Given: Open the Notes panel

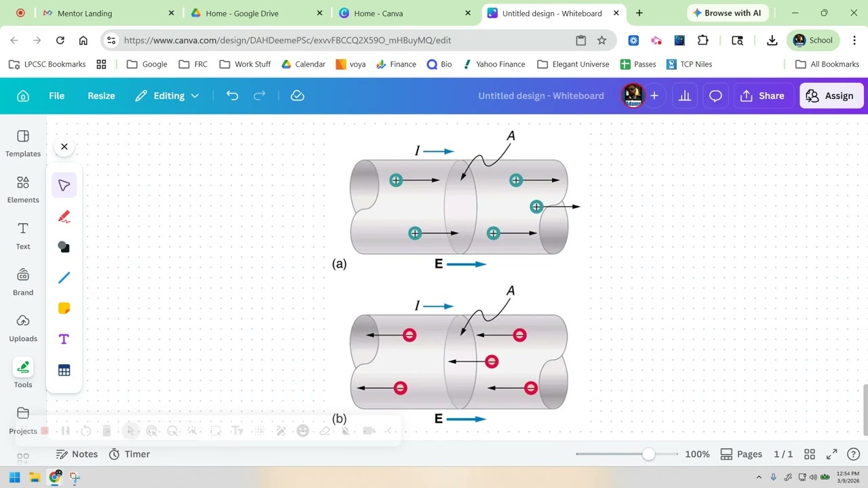Looking at the screenshot, I should pos(77,454).
